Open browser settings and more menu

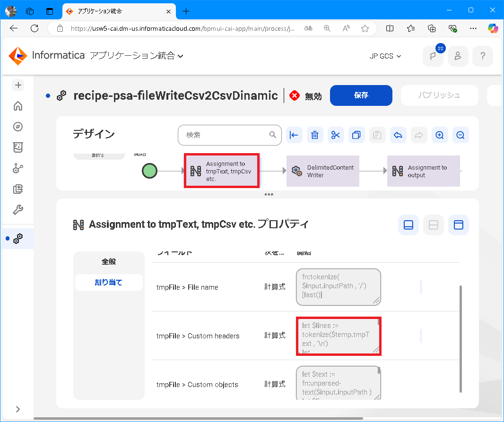(473, 28)
